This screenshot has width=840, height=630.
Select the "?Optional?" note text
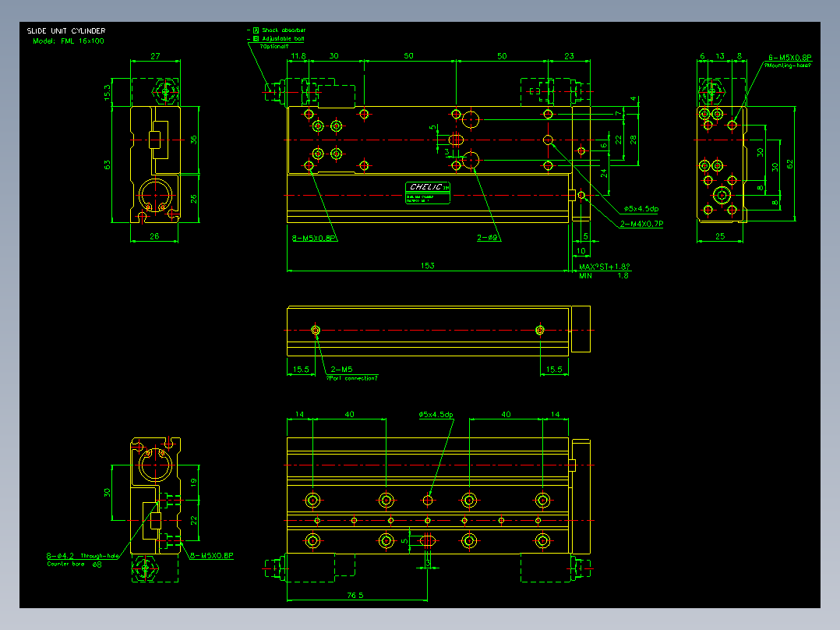pos(274,47)
